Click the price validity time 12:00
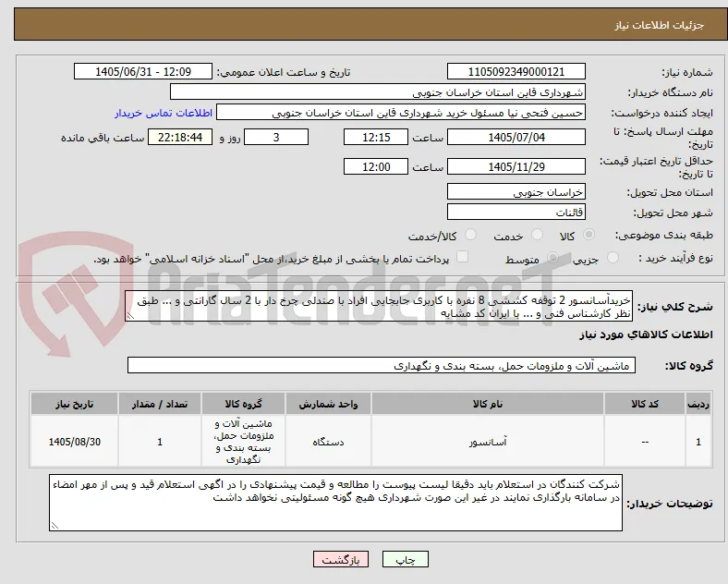 coord(376,166)
